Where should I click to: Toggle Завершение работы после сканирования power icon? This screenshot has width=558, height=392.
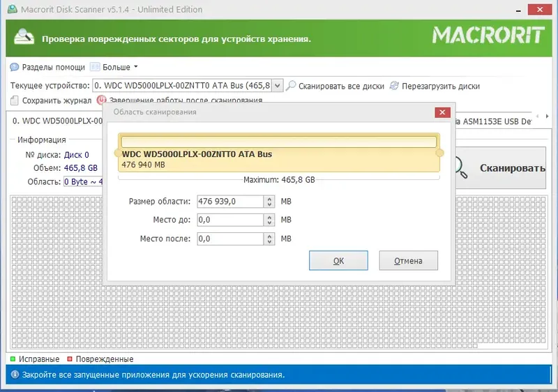[101, 100]
